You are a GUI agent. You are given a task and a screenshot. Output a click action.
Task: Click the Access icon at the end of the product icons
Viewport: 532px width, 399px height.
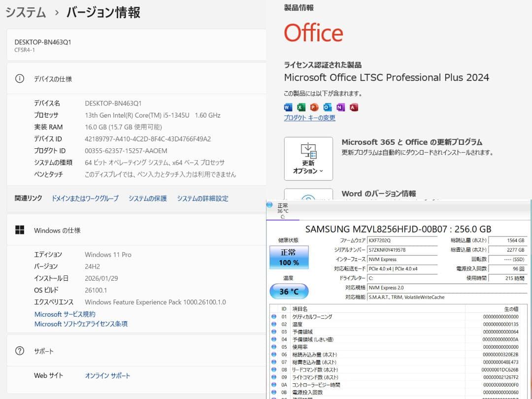pos(354,107)
